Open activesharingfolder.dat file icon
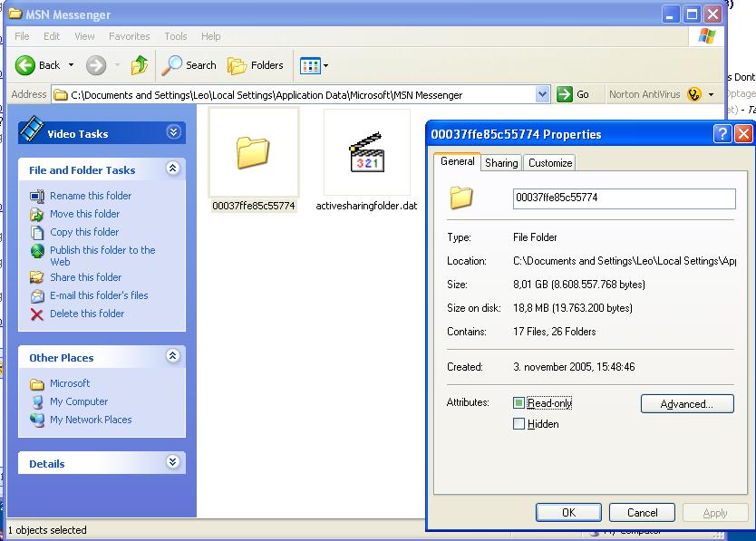 (x=366, y=152)
